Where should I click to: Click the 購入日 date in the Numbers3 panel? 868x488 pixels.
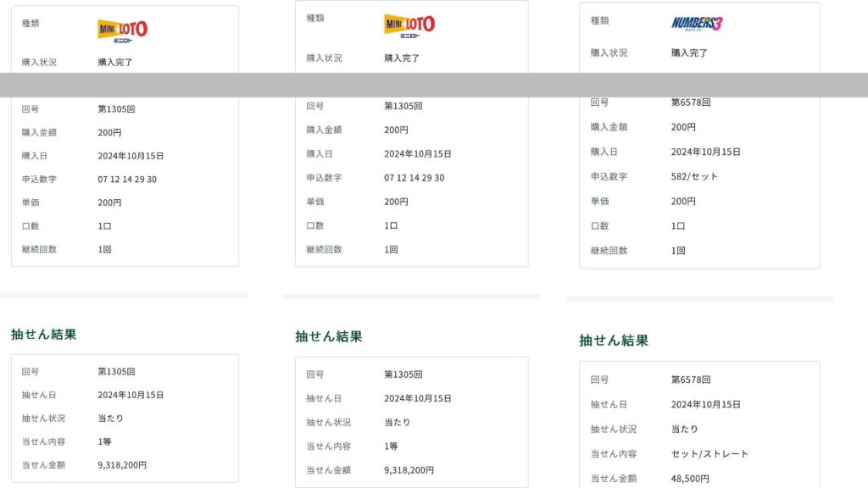pos(705,152)
